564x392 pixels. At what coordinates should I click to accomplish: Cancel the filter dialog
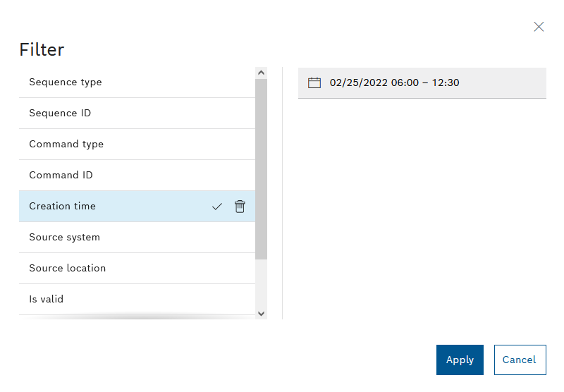[x=520, y=360]
